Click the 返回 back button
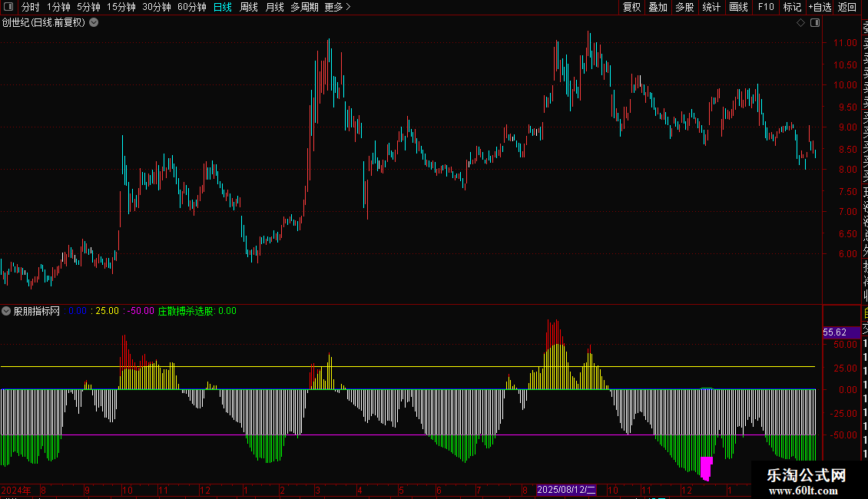The height and width of the screenshot is (499, 868). pyautogui.click(x=847, y=7)
